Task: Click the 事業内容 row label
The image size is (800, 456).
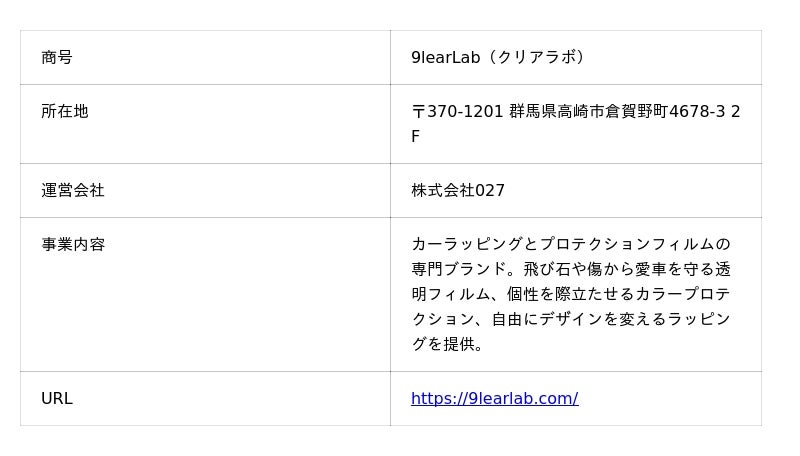Action: (73, 244)
